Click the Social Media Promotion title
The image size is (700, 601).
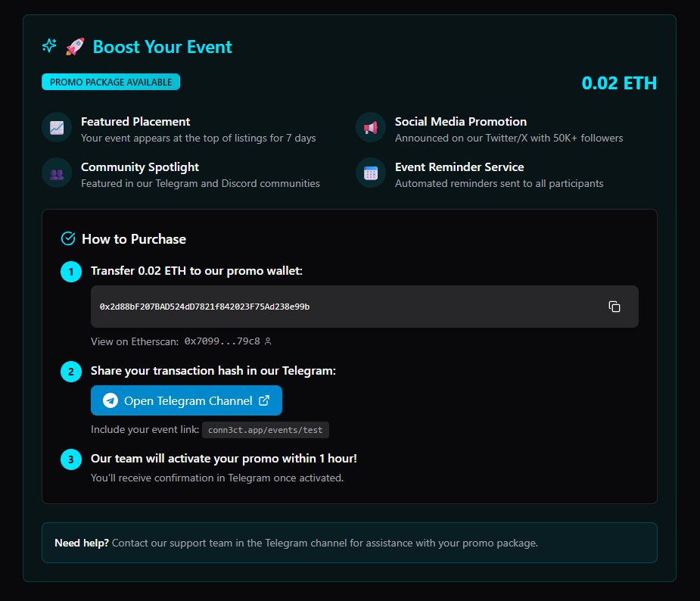(x=461, y=121)
